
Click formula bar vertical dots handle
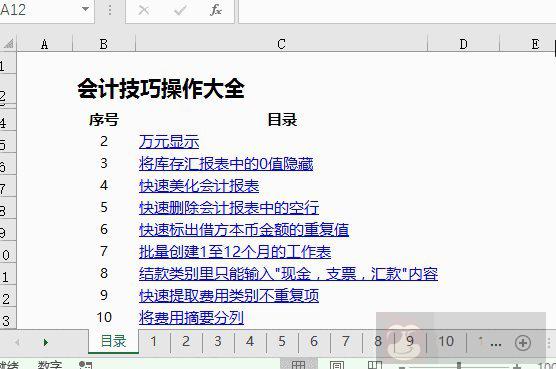coord(110,10)
